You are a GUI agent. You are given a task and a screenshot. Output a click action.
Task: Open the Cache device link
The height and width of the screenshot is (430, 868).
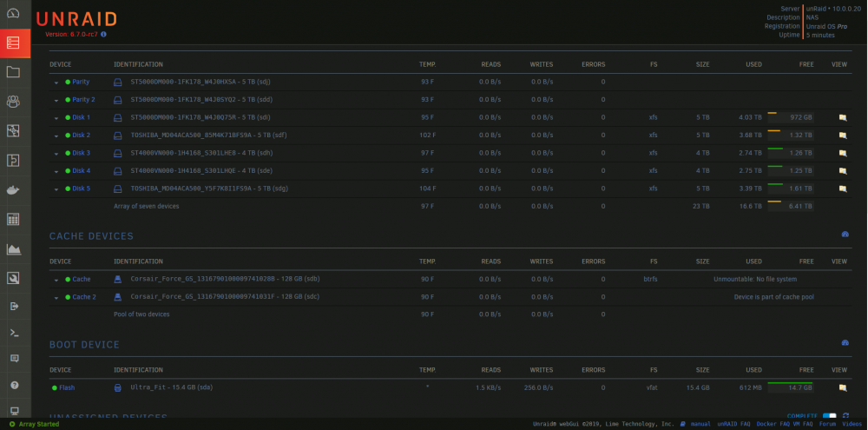(82, 279)
